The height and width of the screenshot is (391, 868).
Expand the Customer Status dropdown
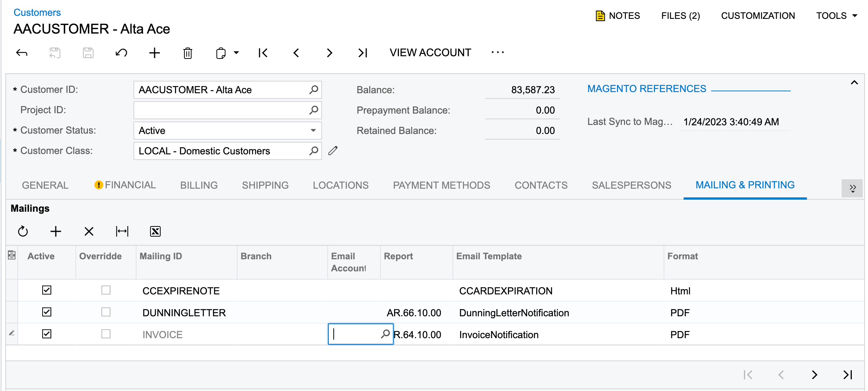click(313, 130)
